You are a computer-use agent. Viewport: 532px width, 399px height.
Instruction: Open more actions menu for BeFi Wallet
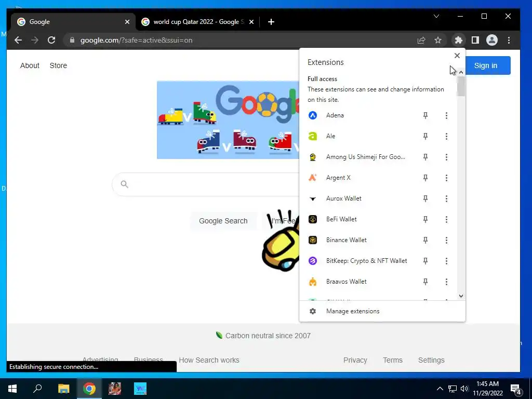click(x=446, y=219)
